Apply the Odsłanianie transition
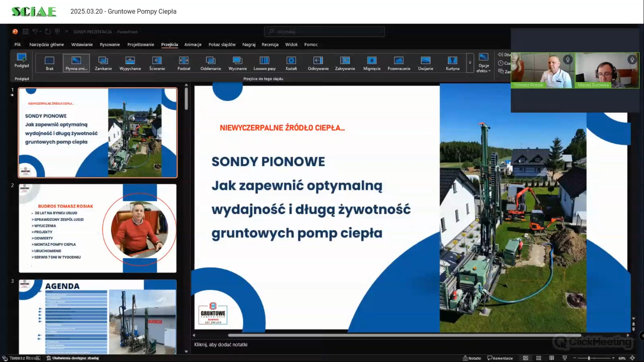This screenshot has width=644, height=362. click(x=211, y=63)
